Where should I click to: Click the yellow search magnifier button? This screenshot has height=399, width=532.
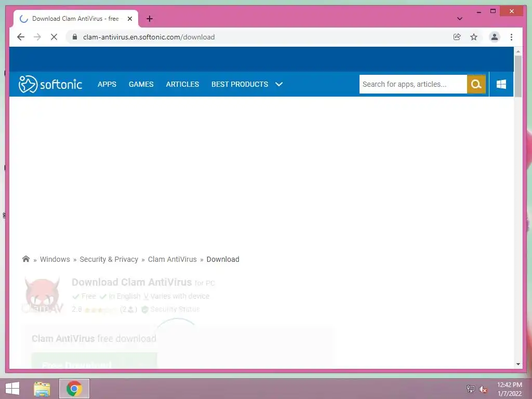(x=476, y=84)
